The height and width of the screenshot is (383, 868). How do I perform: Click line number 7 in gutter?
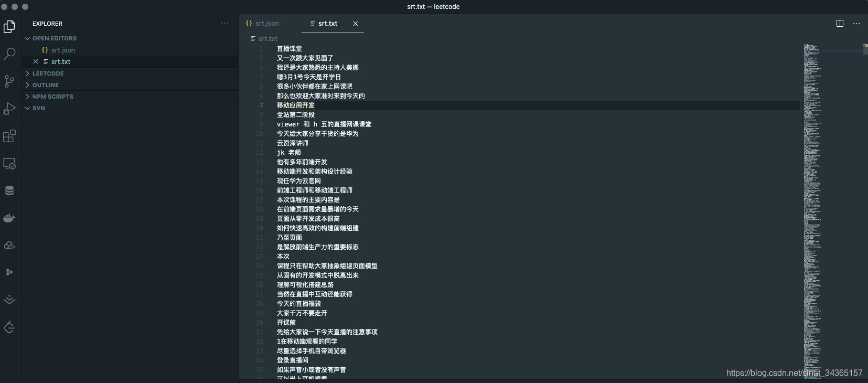tap(261, 105)
